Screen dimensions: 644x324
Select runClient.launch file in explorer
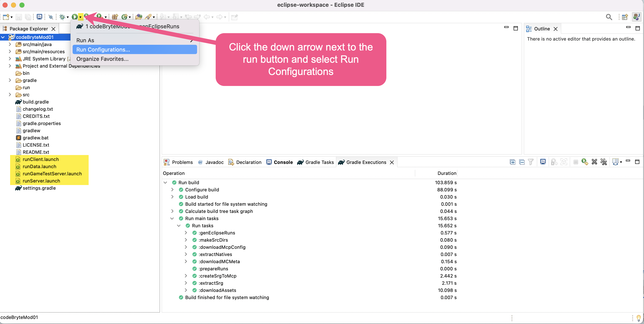[41, 159]
